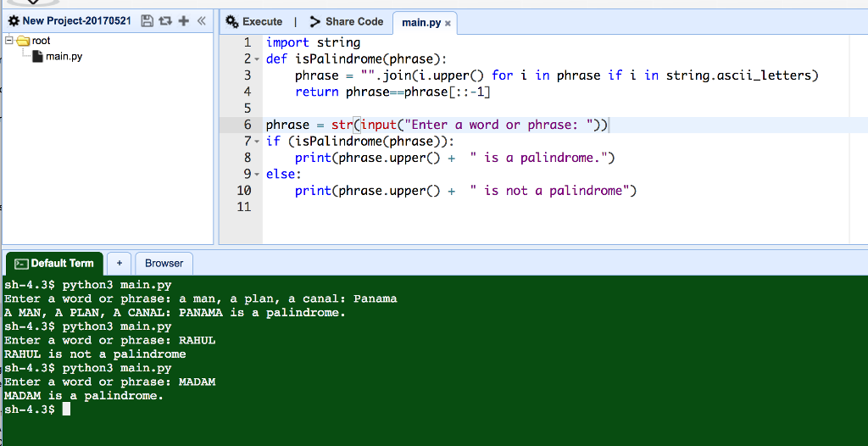Image resolution: width=868 pixels, height=446 pixels.
Task: Save the project using the floppy disk icon
Action: [x=146, y=21]
